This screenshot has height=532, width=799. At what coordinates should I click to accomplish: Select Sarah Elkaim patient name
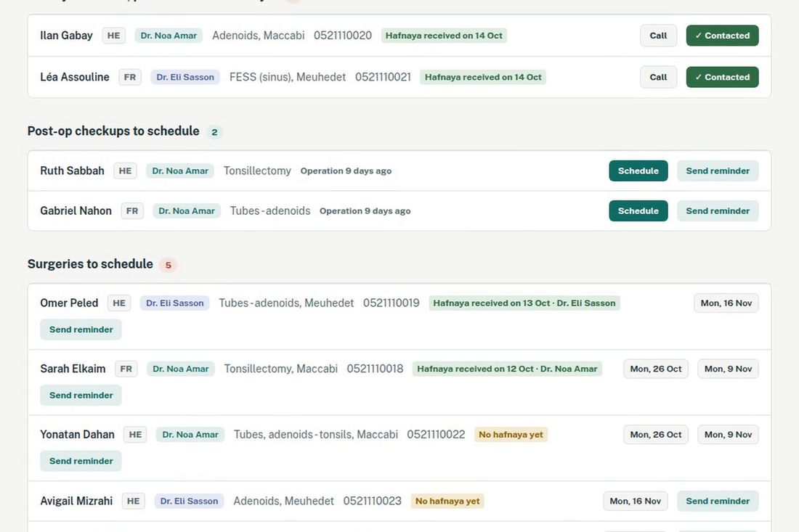click(73, 369)
